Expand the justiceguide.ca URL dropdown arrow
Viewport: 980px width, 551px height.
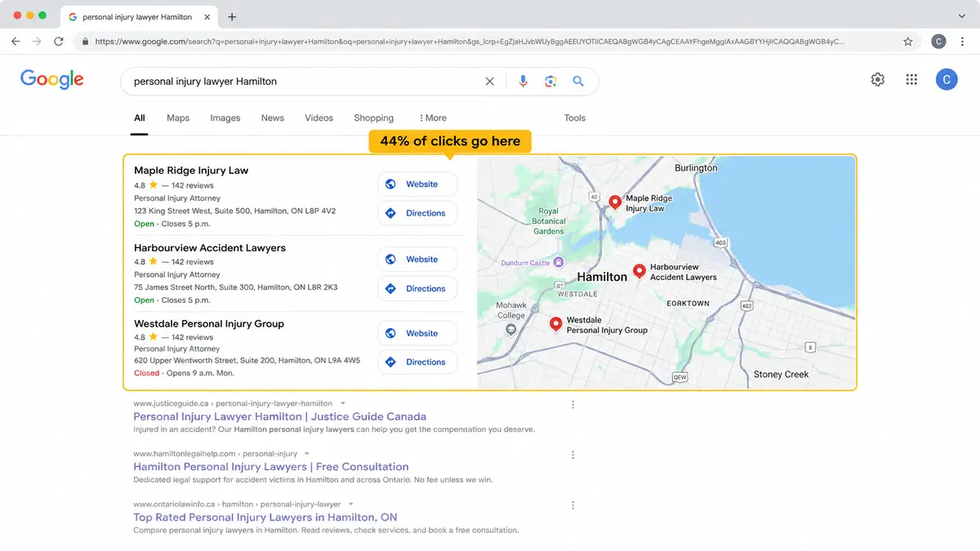pyautogui.click(x=343, y=403)
